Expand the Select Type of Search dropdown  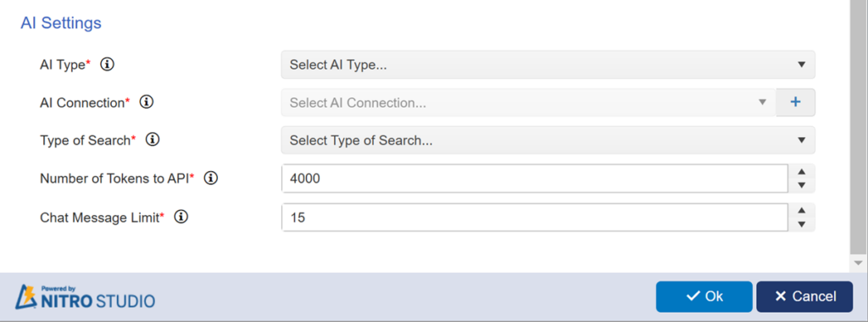coord(548,140)
